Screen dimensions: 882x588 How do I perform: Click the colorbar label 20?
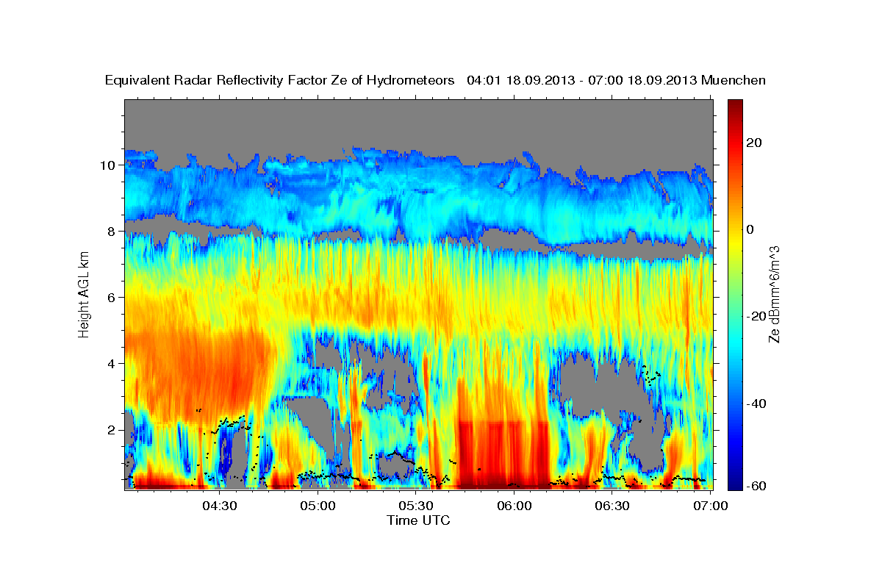pos(756,143)
